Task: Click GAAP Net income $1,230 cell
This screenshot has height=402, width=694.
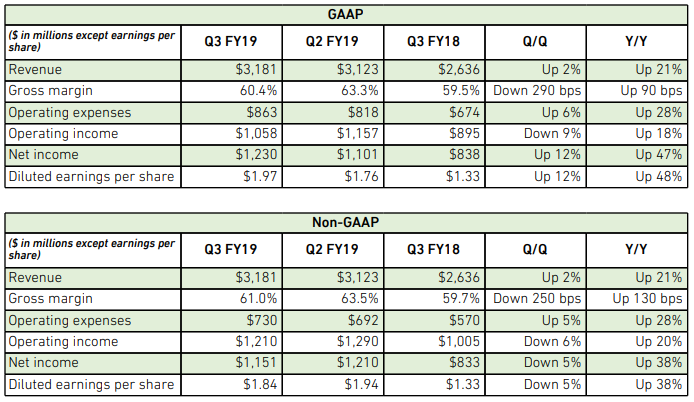Action: coord(231,155)
